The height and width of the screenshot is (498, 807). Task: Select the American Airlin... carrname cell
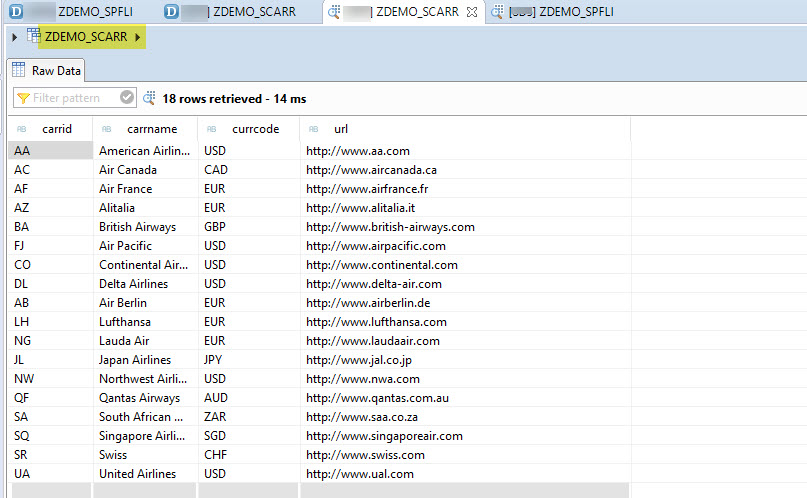[146, 151]
